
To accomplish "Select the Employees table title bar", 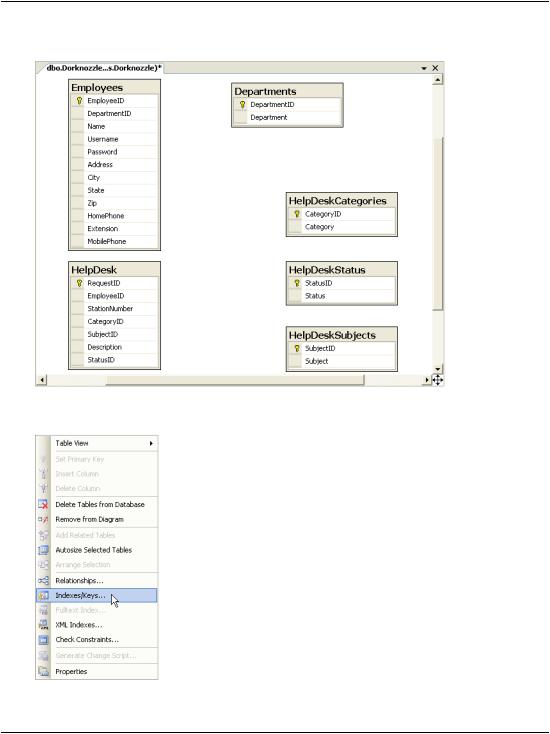I will click(x=115, y=88).
